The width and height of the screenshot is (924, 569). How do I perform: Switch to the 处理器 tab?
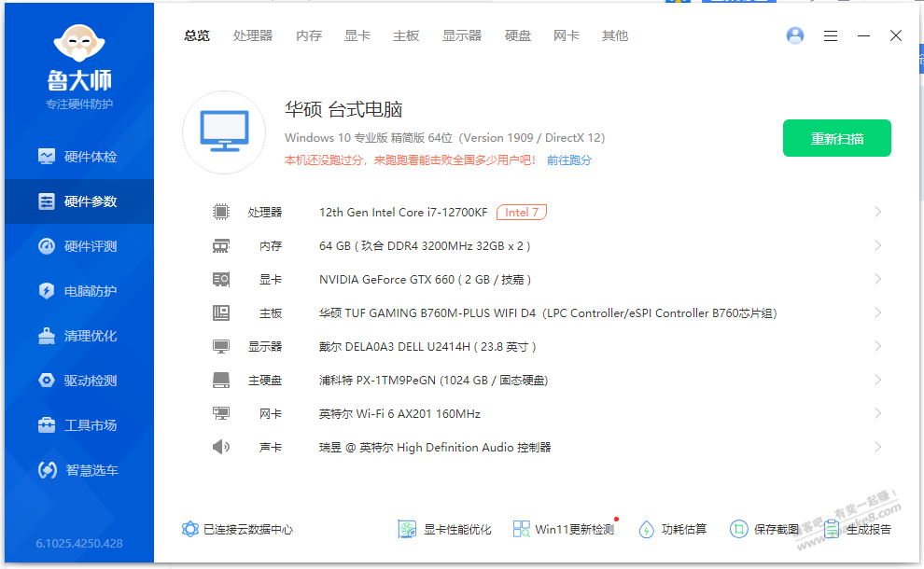coord(253,36)
